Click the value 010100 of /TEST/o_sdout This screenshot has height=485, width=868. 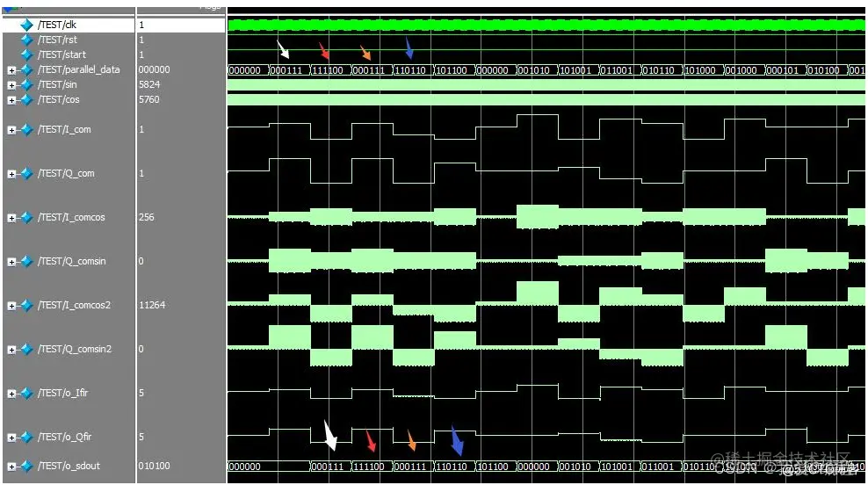point(155,466)
